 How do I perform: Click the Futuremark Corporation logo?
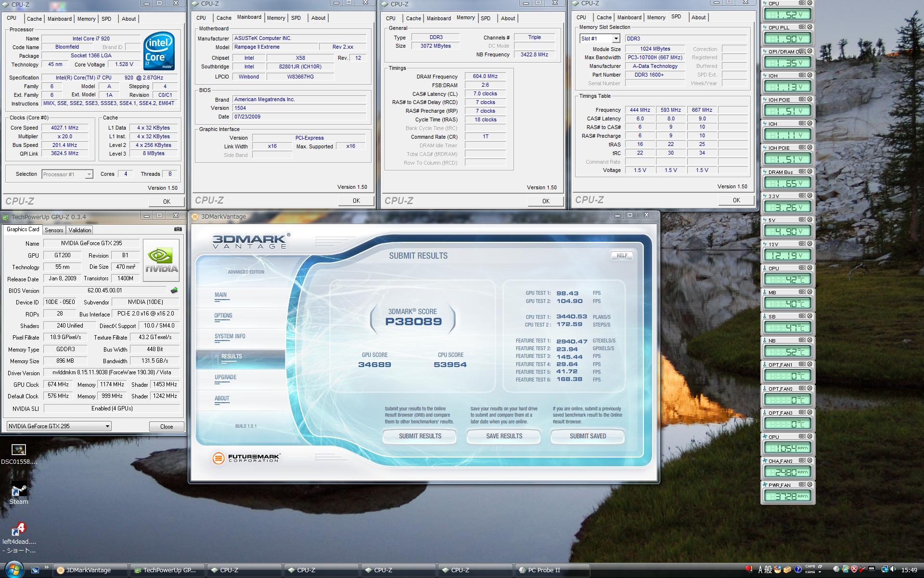coord(246,458)
